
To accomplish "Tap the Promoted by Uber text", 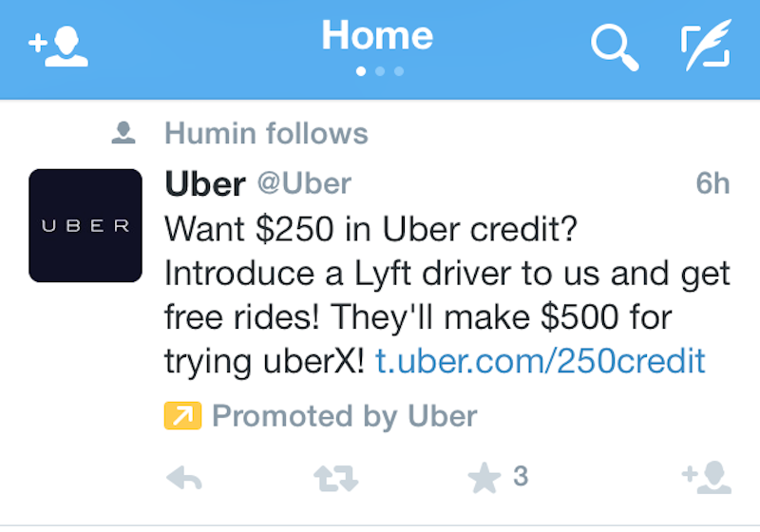I will (345, 416).
